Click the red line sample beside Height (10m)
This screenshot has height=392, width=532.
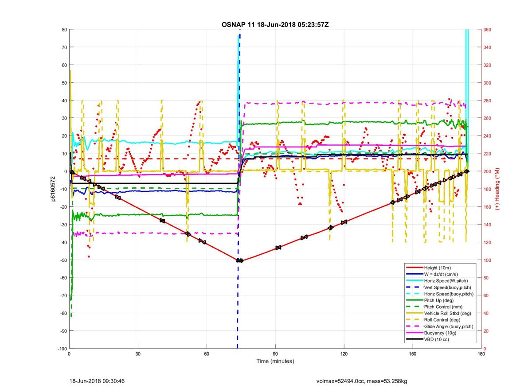click(x=414, y=268)
